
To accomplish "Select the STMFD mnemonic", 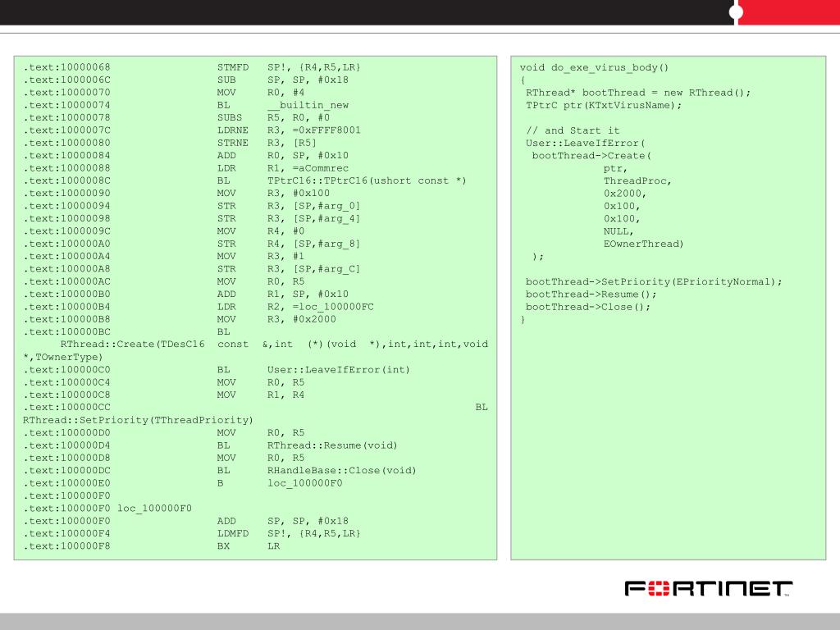I will pos(233,67).
